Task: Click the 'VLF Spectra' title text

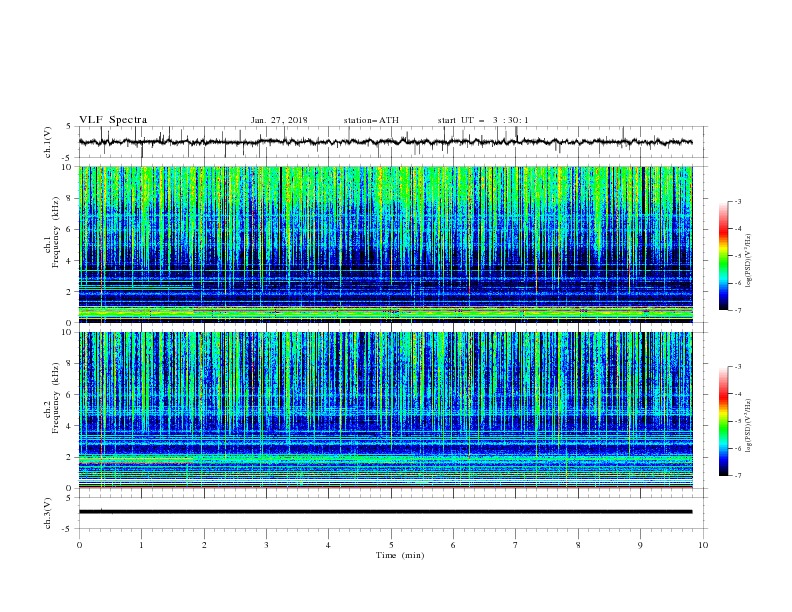Action: point(113,120)
